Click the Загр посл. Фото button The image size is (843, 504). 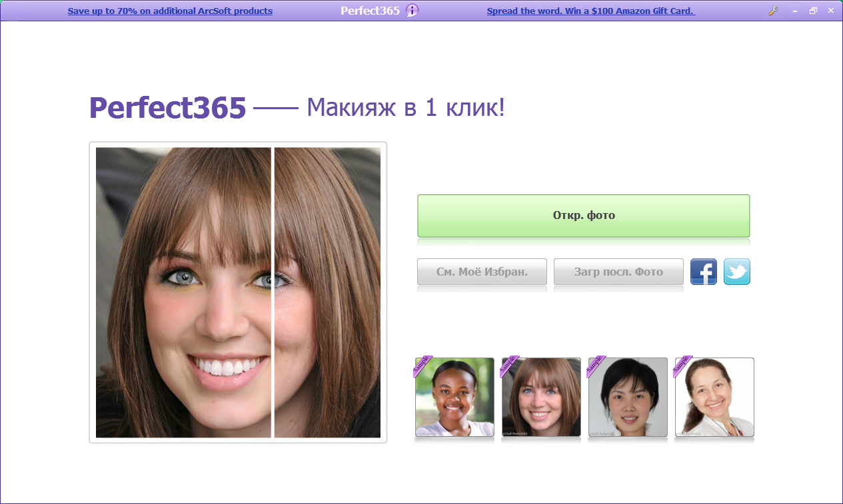[618, 272]
